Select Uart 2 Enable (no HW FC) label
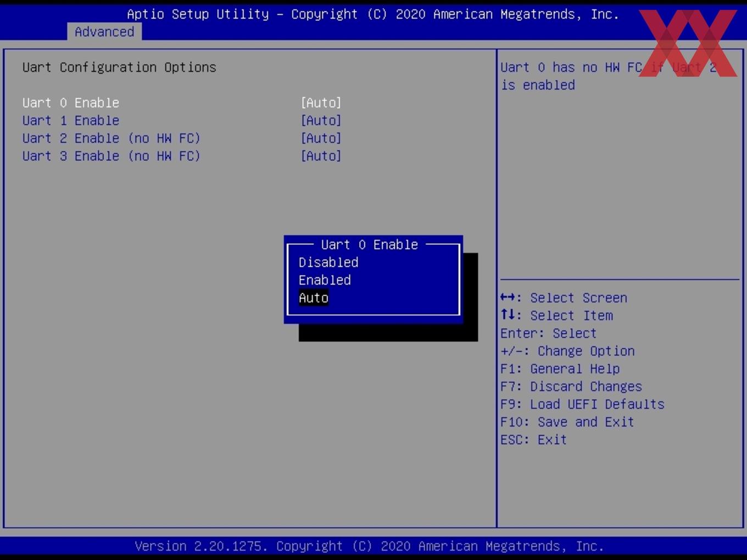Viewport: 747px width, 560px height. click(x=112, y=138)
